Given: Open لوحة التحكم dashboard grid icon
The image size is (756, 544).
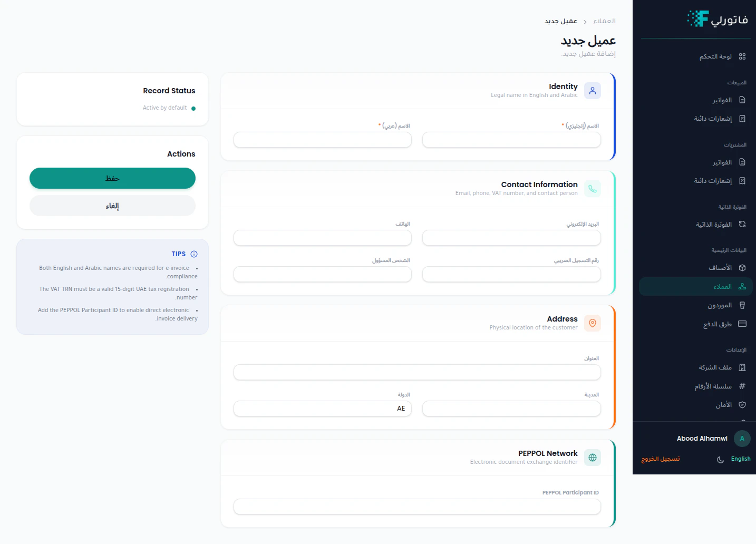Looking at the screenshot, I should click(742, 56).
